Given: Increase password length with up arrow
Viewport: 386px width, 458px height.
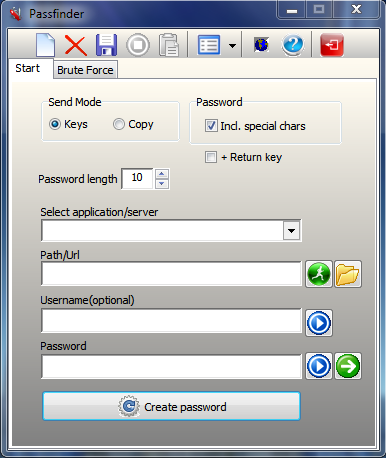Looking at the screenshot, I should (162, 174).
